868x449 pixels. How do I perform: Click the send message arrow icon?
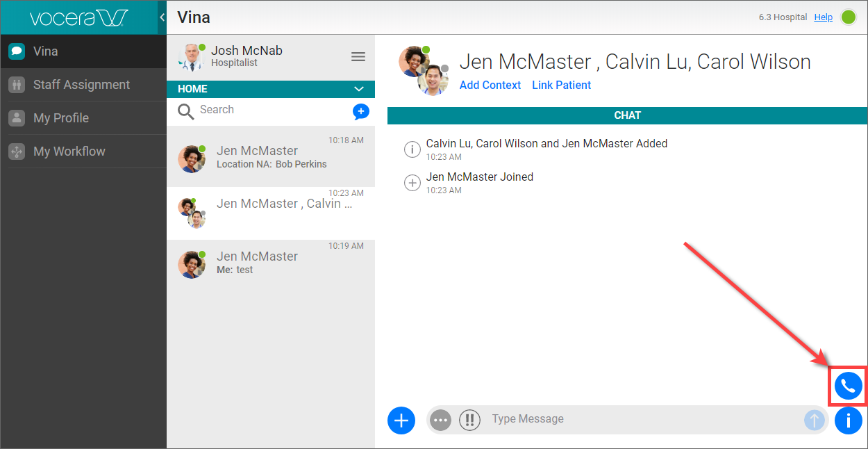815,420
